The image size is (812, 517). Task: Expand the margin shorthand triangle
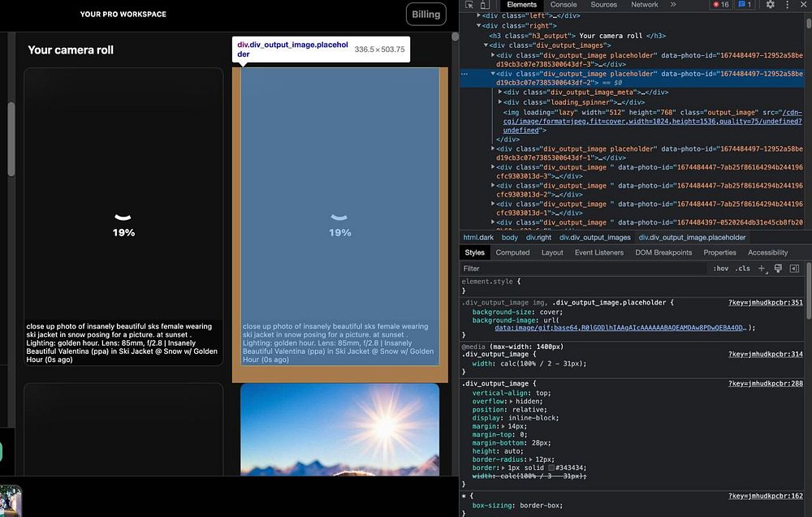(503, 426)
